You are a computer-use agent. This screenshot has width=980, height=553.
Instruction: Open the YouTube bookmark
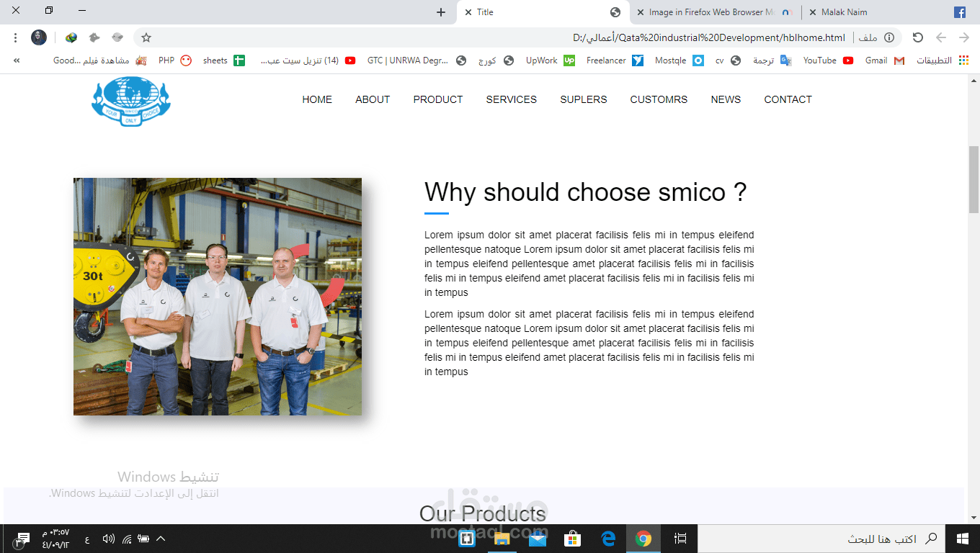(x=829, y=60)
